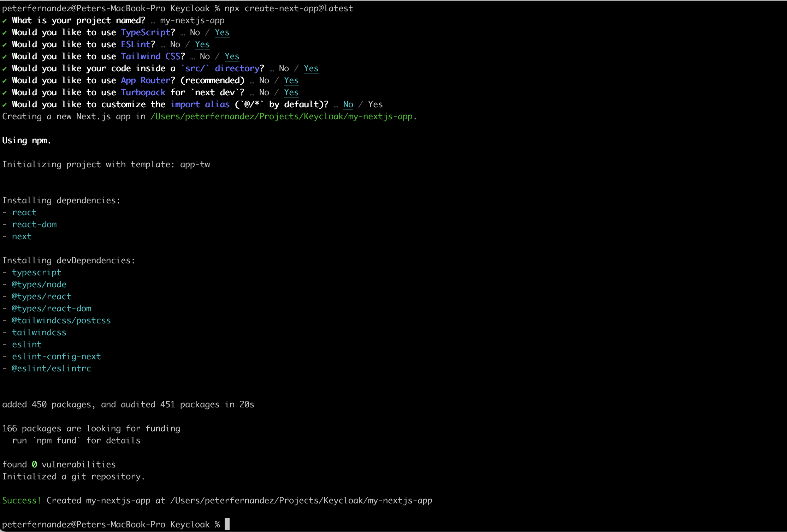Click the Turbopack keyword in prompt

[x=143, y=92]
